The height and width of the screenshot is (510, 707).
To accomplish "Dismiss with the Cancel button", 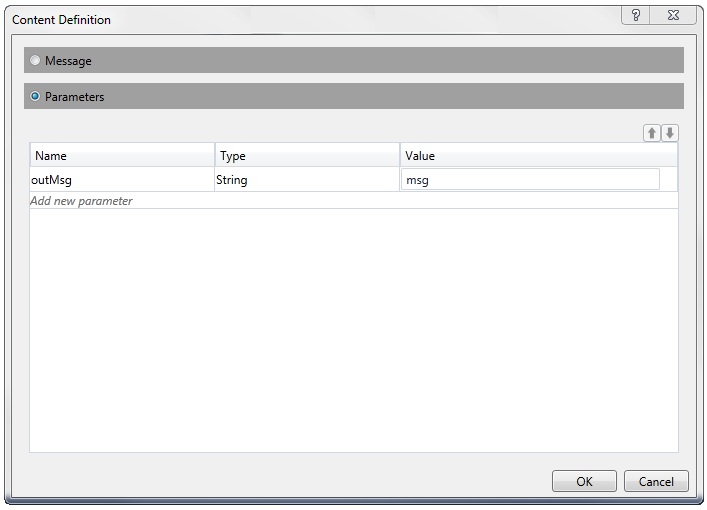I will tap(656, 481).
